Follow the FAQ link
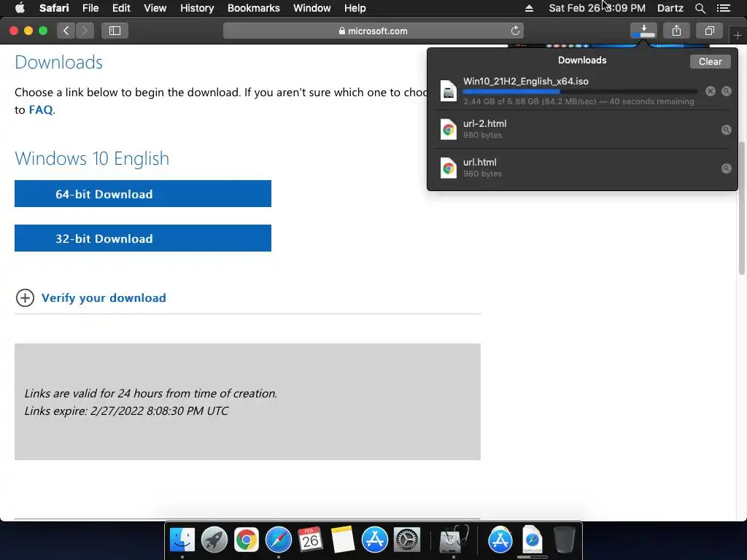The height and width of the screenshot is (560, 747). [x=41, y=109]
